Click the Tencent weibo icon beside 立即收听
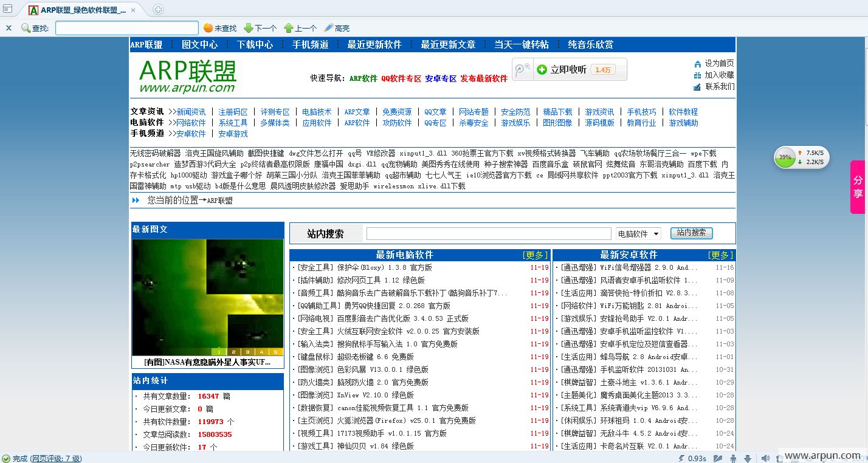The image size is (868, 463). point(522,70)
